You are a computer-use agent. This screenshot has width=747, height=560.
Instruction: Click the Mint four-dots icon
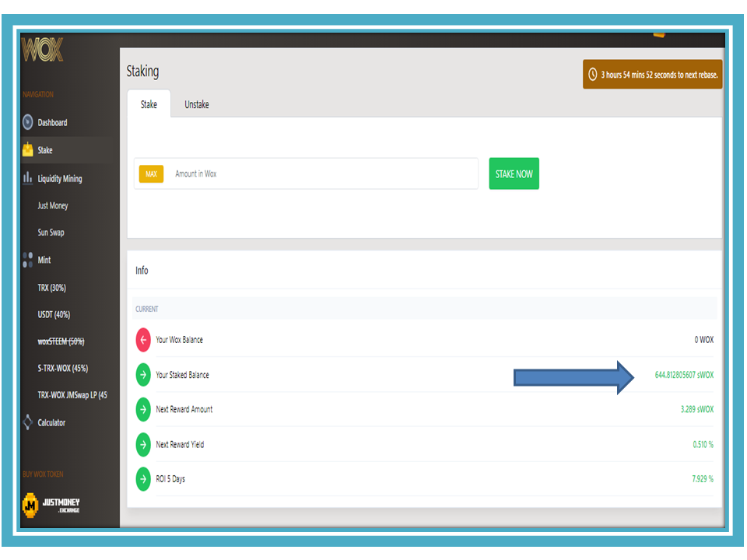click(28, 260)
